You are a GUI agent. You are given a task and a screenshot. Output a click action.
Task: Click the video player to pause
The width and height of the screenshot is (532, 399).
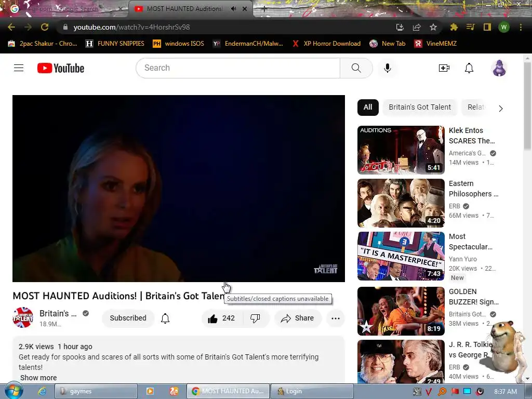coord(179,188)
